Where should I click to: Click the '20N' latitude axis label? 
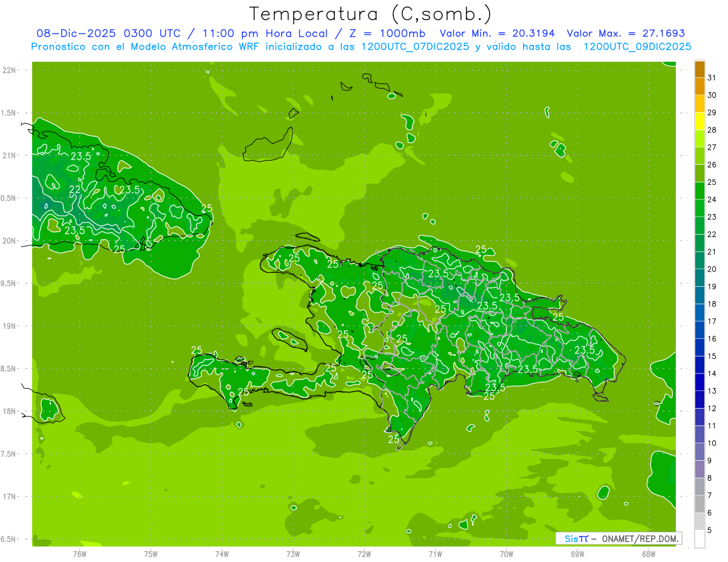click(10, 241)
